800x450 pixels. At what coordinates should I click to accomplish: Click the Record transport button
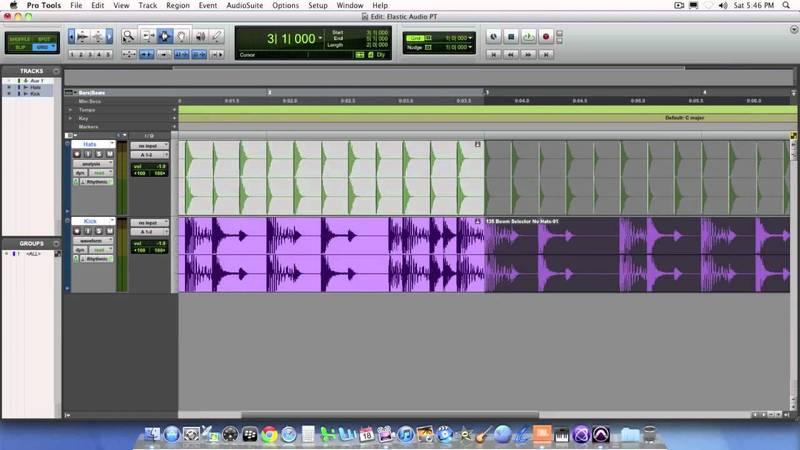point(546,36)
